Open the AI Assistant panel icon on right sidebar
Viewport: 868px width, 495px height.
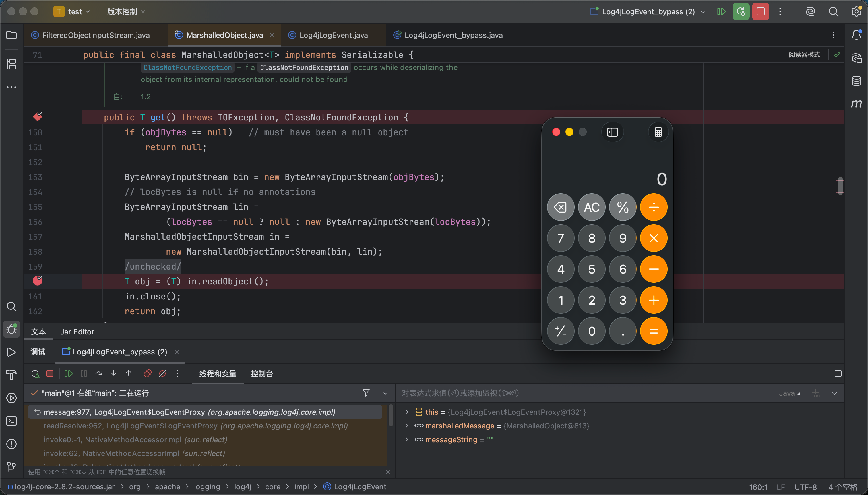coord(857,58)
